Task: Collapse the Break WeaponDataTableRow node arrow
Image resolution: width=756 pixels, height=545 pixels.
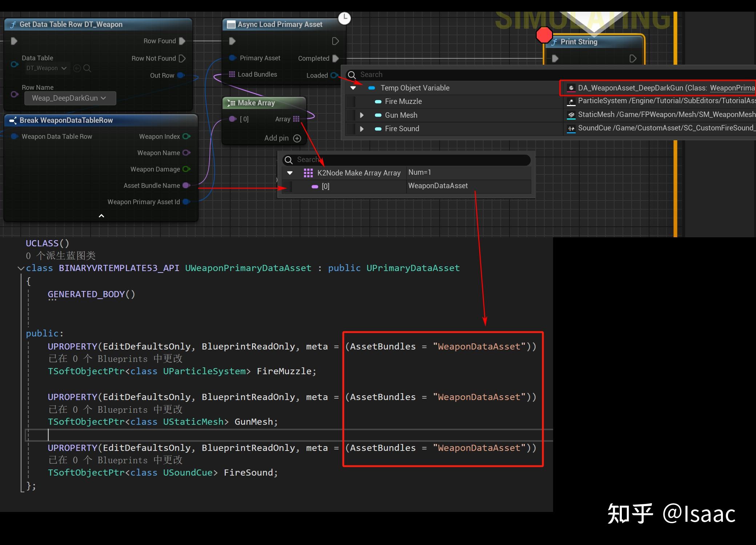Action: pos(101,216)
